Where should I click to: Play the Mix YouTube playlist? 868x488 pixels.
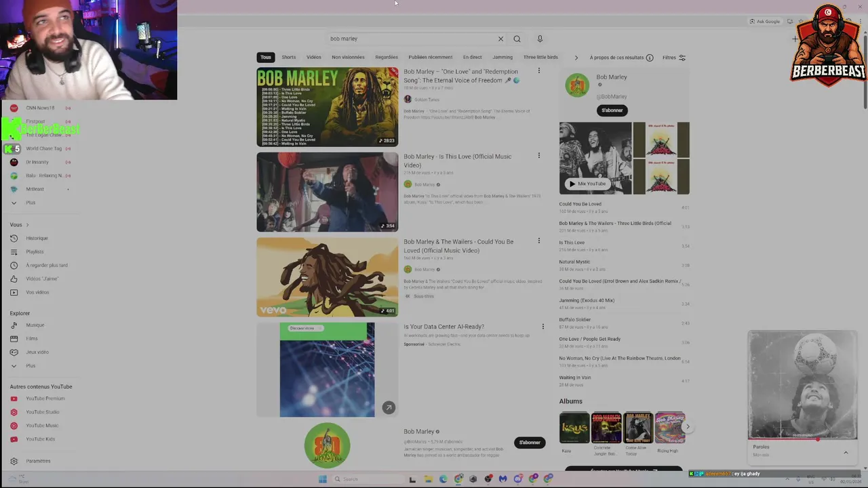click(x=587, y=184)
